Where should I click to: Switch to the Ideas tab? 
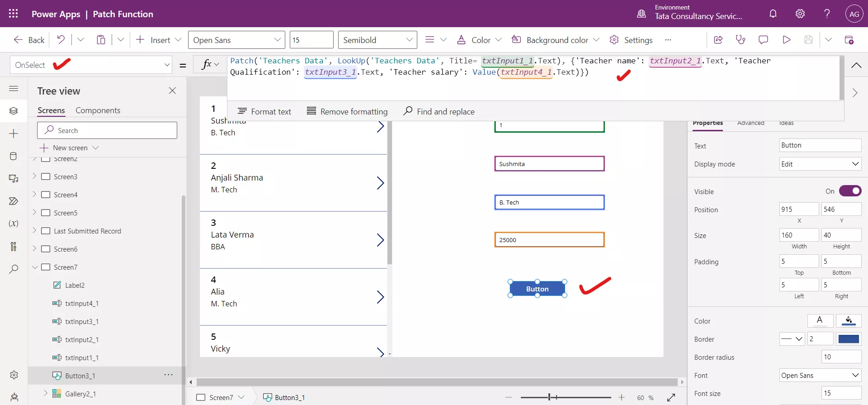tap(786, 123)
